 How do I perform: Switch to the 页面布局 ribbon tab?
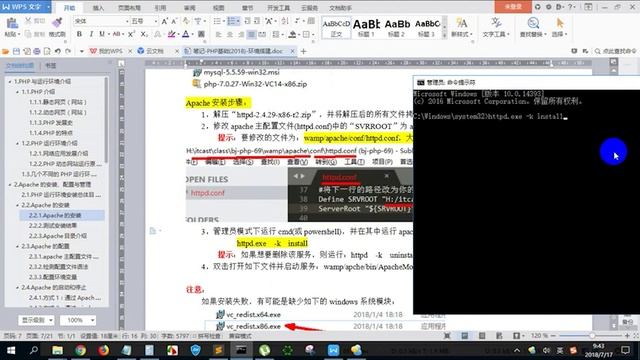point(129,8)
